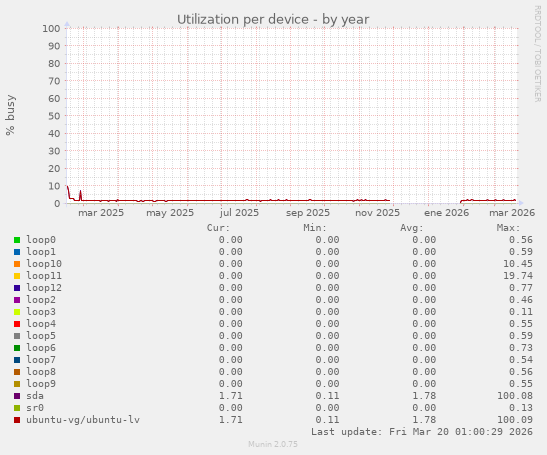Click the 'Cur:' column header
Viewport: 547px width, 455px height.
coord(218,228)
